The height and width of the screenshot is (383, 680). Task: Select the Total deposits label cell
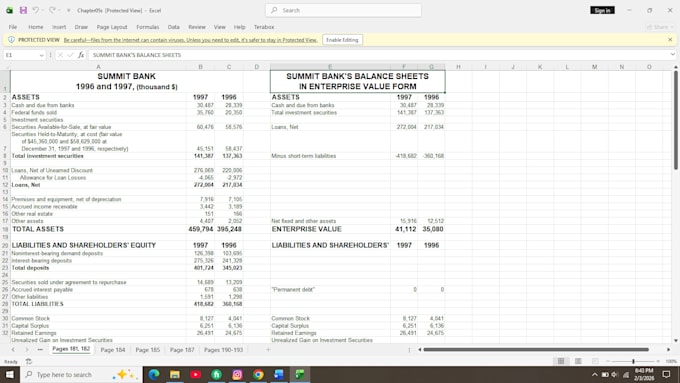(x=98, y=268)
